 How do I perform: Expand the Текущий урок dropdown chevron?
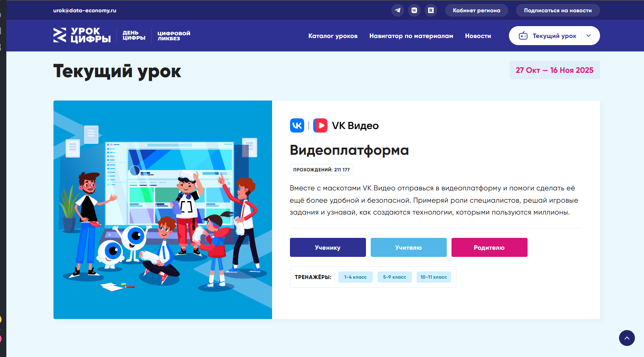coord(589,36)
